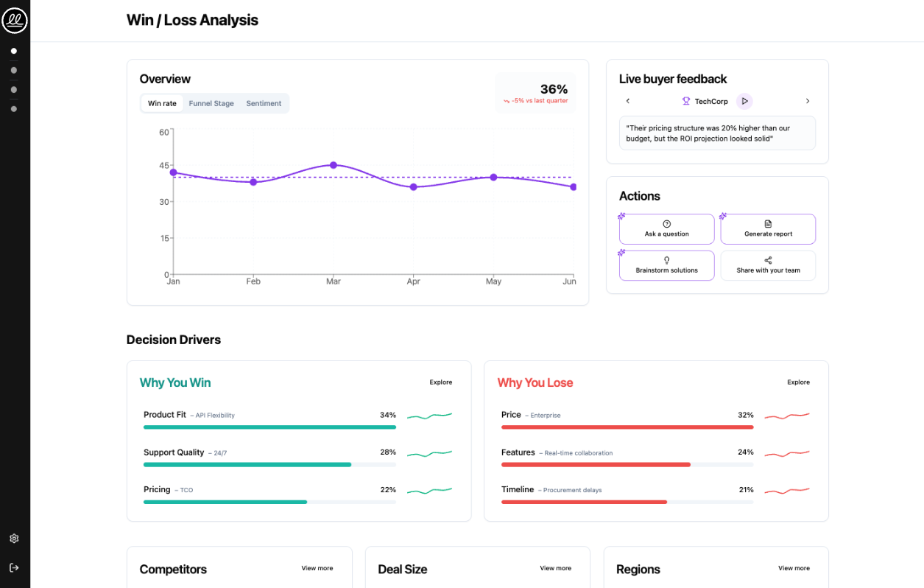Viewport: 924px width, 588px height.
Task: Click the Generate report document icon
Action: (x=768, y=223)
